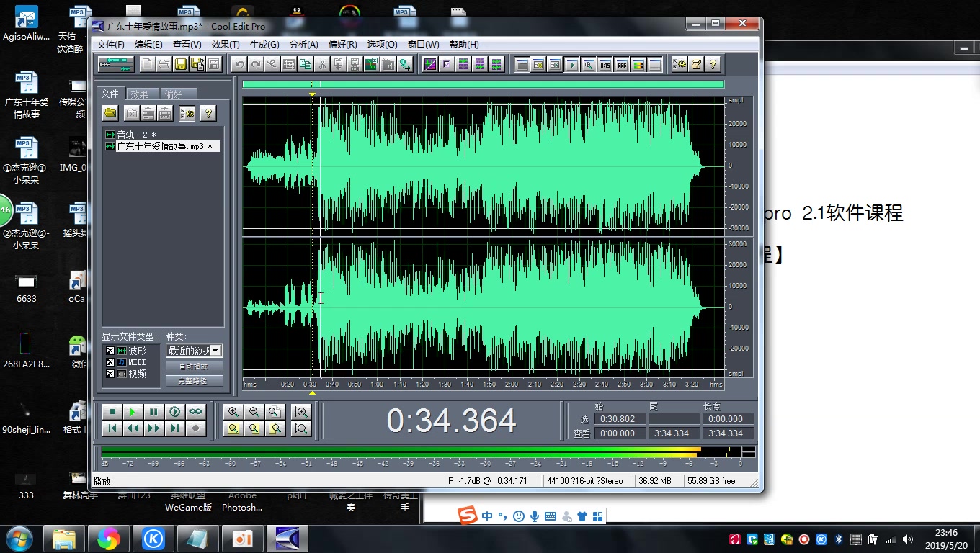980x553 pixels.
Task: Open the 选项(O) menu
Action: [382, 45]
